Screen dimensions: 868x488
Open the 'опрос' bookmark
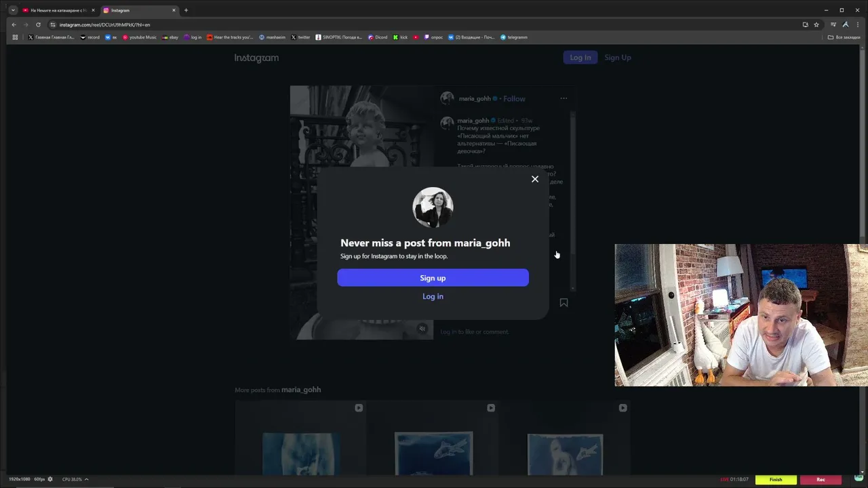(433, 37)
